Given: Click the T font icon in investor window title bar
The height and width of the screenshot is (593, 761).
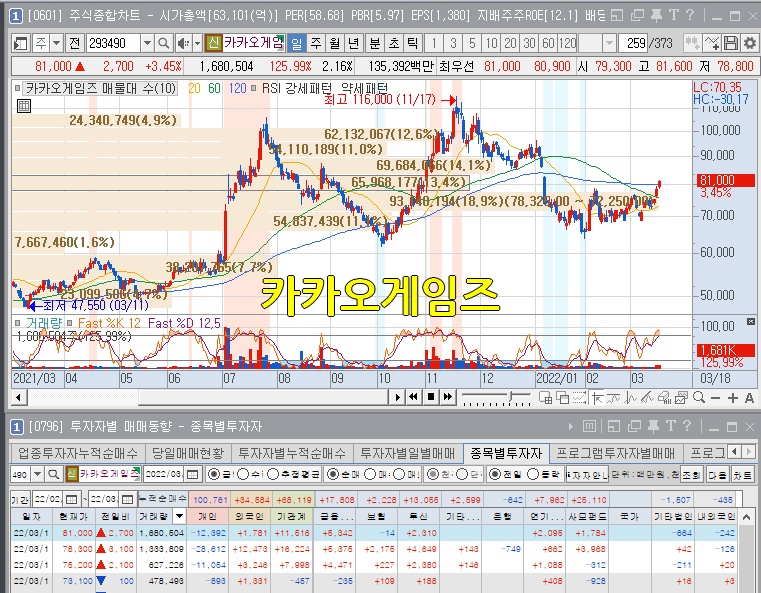Looking at the screenshot, I should [x=670, y=427].
